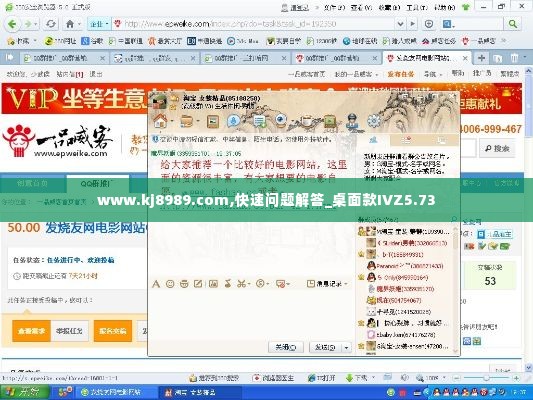This screenshot has height=400, width=533.
Task: Start QQ group voice chat microphone icon
Action: [234, 121]
